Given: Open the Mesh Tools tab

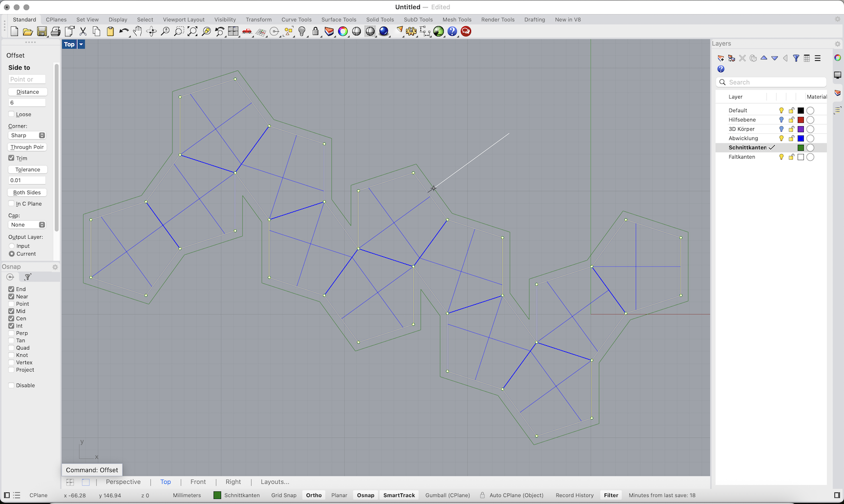Looking at the screenshot, I should [x=457, y=20].
